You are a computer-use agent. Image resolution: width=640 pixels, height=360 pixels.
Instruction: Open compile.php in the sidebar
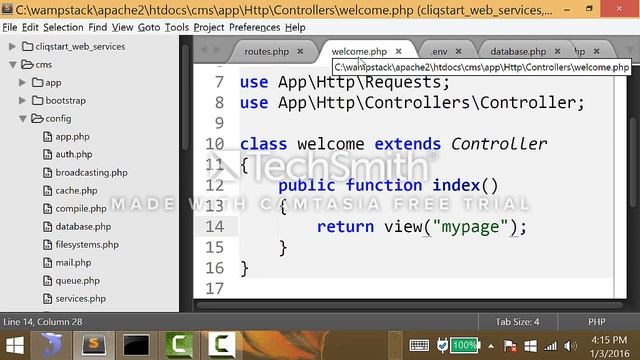(x=81, y=208)
